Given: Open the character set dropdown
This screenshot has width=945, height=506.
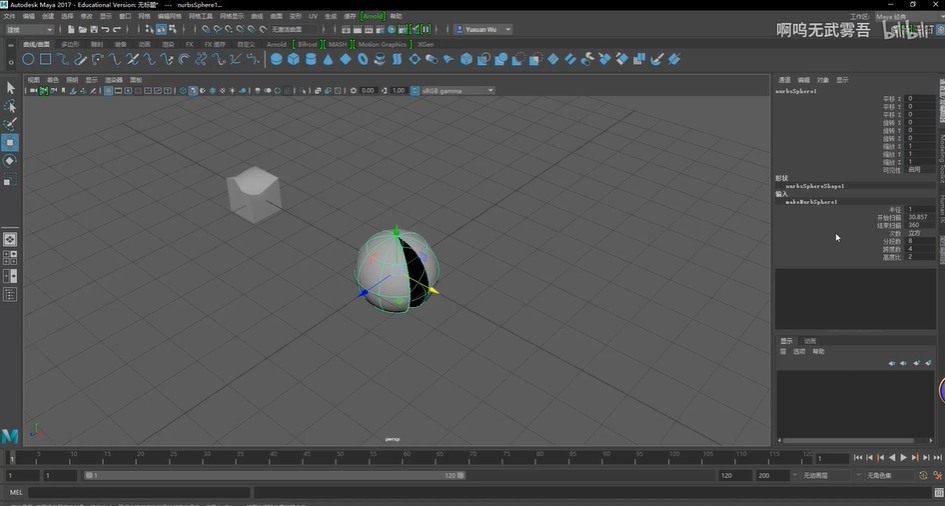Looking at the screenshot, I should pyautogui.click(x=890, y=475).
